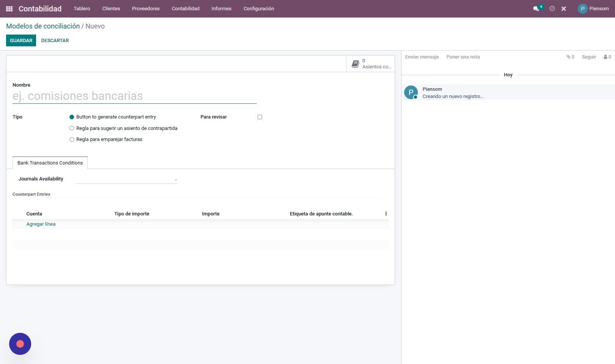Enable the Para revisar checkbox

pyautogui.click(x=260, y=117)
